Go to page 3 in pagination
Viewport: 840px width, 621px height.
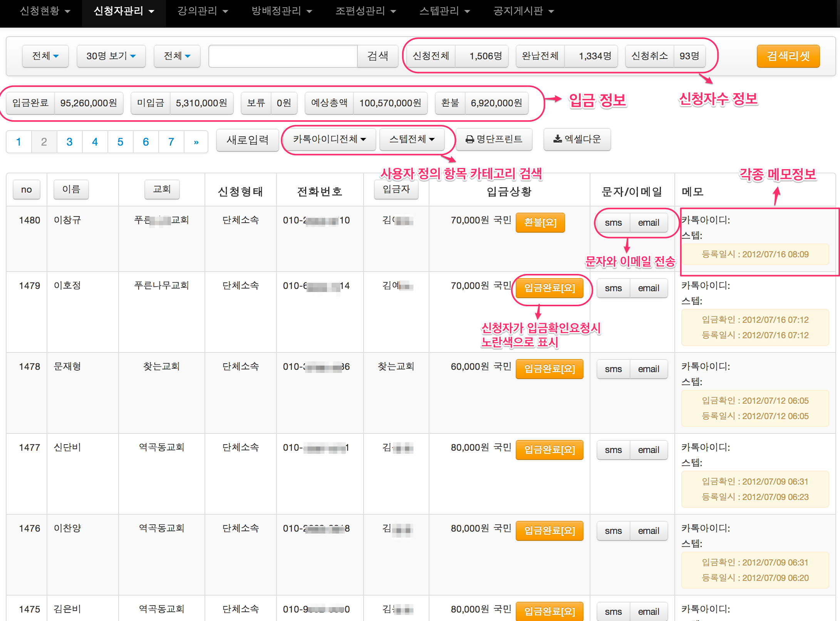click(x=69, y=142)
